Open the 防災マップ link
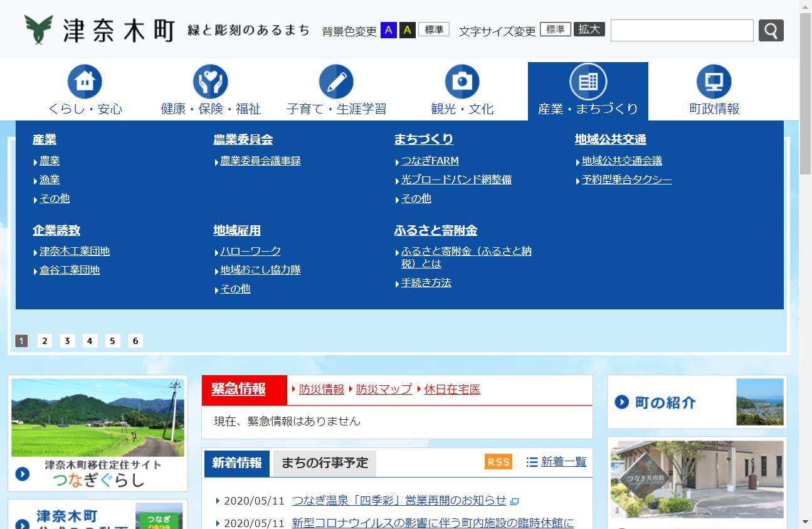The height and width of the screenshot is (529, 812). (x=383, y=388)
